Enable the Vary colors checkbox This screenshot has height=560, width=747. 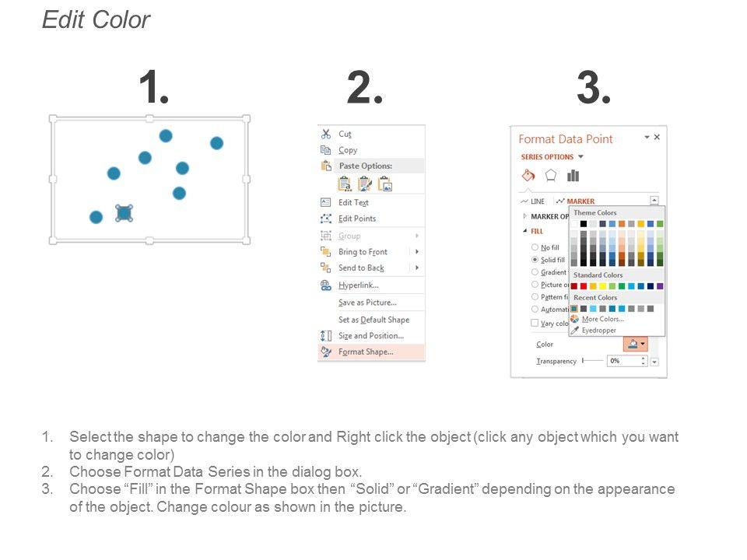click(535, 323)
